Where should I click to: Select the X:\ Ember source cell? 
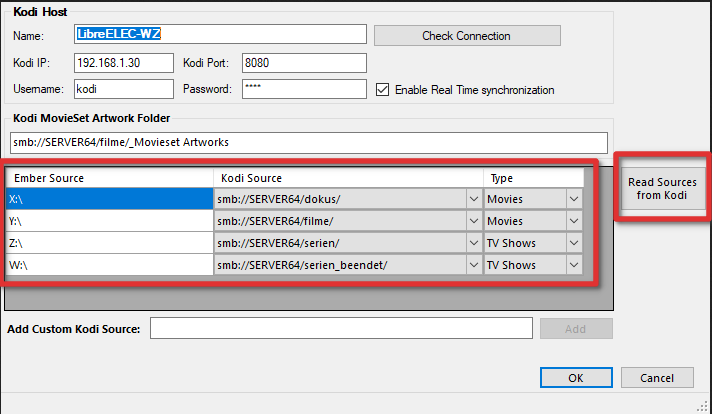(109, 199)
